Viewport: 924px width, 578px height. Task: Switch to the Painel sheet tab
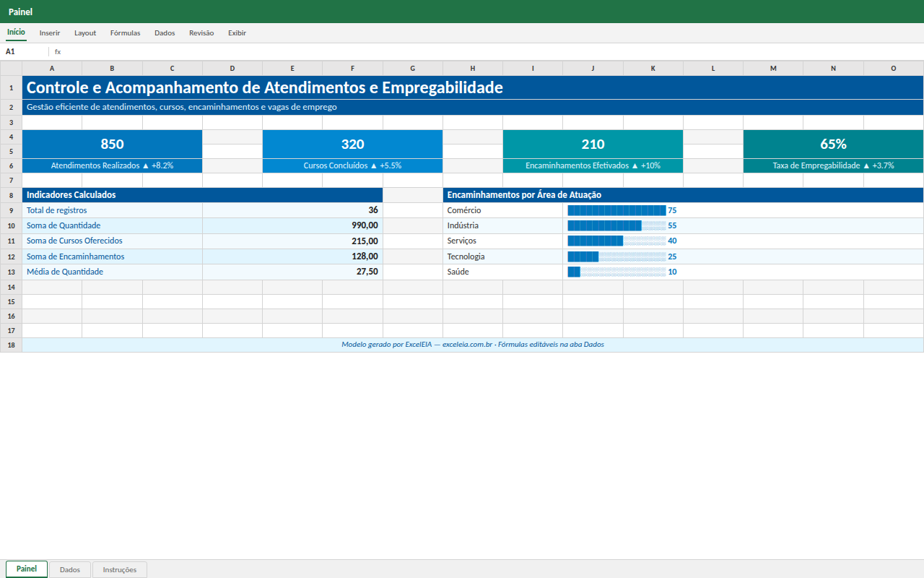point(27,569)
